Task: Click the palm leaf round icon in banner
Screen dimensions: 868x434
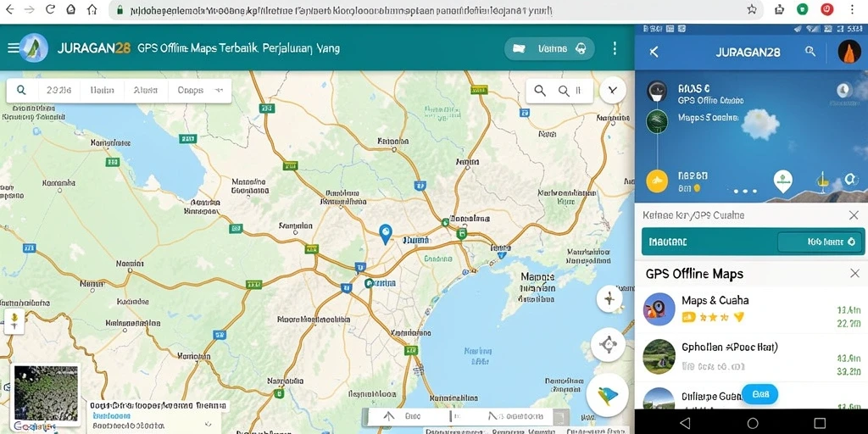Action: pyautogui.click(x=657, y=121)
